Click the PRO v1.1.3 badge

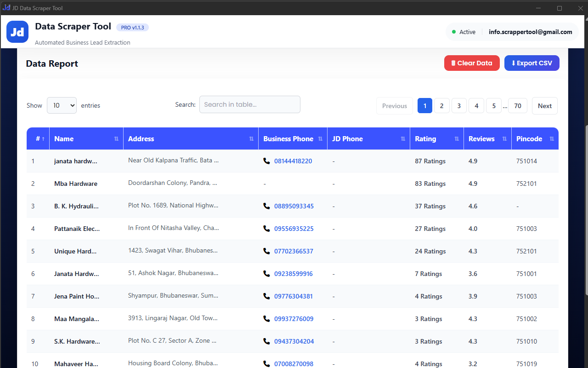click(132, 28)
